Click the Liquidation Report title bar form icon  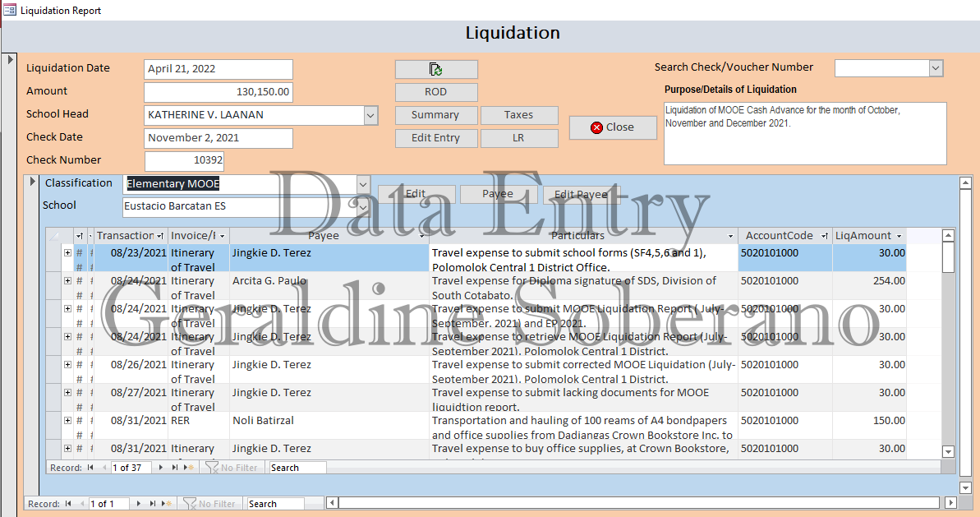(10, 10)
